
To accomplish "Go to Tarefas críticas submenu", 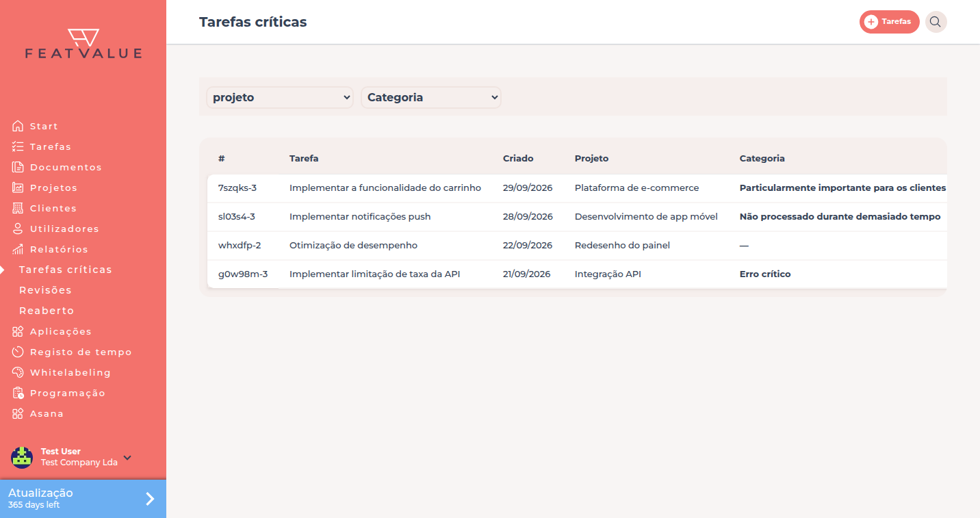I will tap(66, 270).
